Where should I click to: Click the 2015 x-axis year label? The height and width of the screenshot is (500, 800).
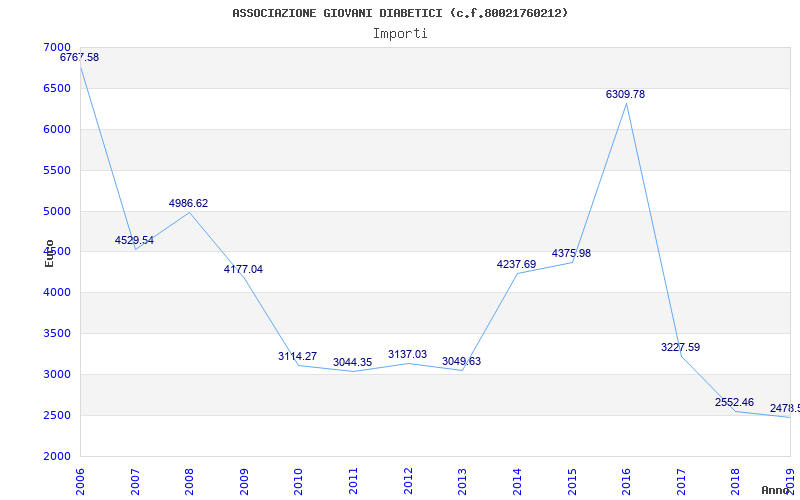pos(571,482)
